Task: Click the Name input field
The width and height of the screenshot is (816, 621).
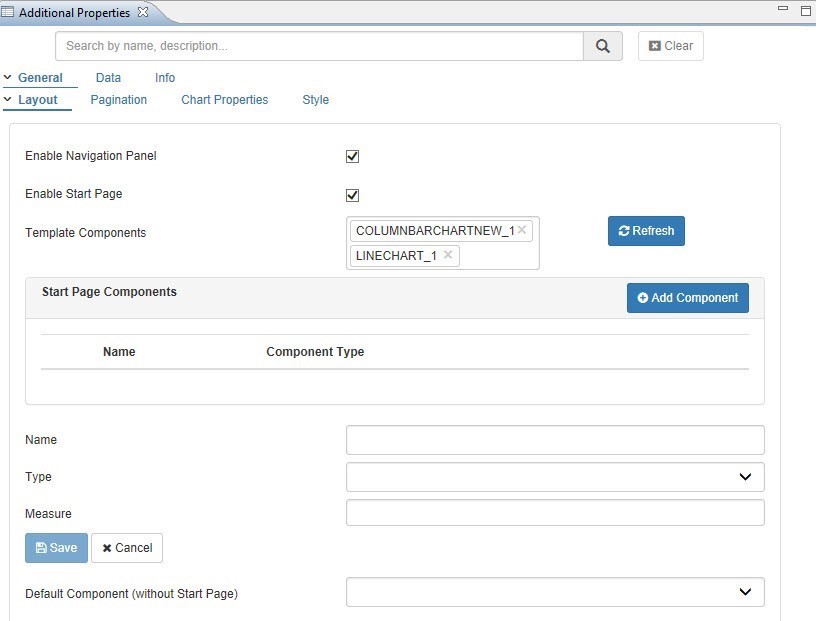Action: click(555, 440)
